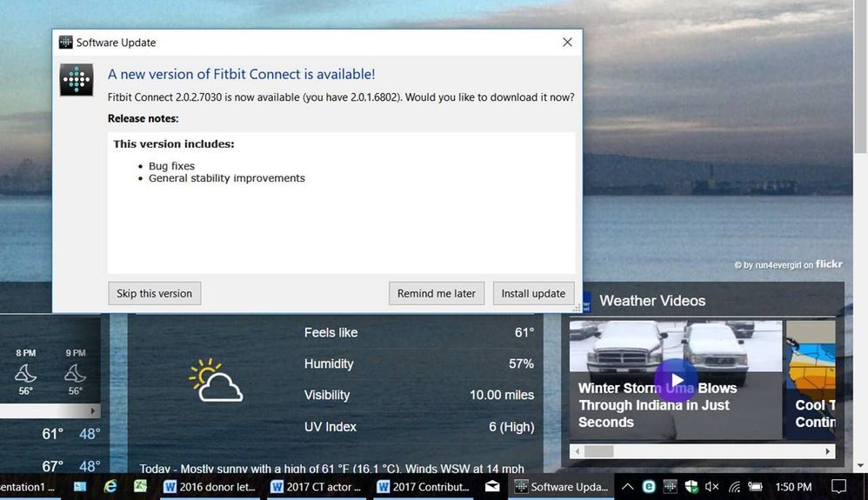Open the Action Center notification icon
Image resolution: width=868 pixels, height=500 pixels.
coord(838,487)
